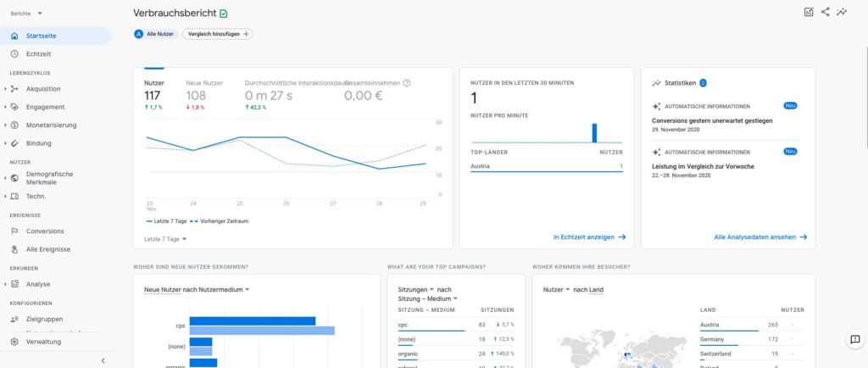Click the Conversions flag icon
Image resolution: width=868 pixels, height=368 pixels.
pyautogui.click(x=14, y=231)
